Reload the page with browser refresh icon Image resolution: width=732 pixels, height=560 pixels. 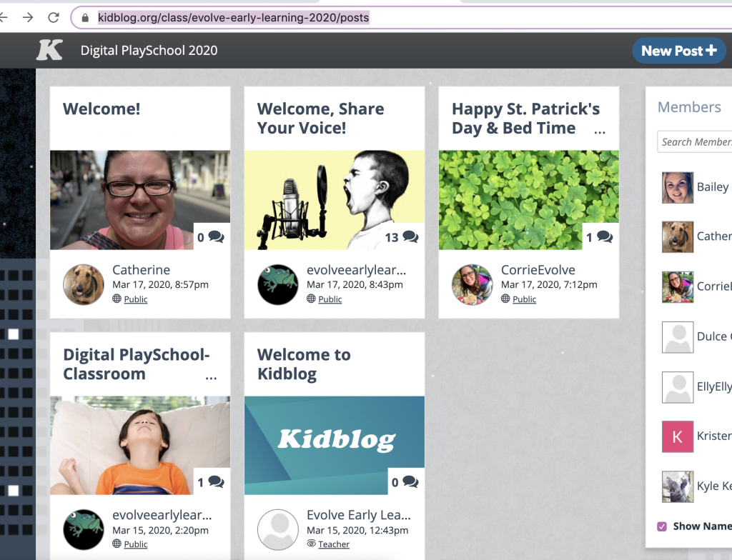(x=54, y=17)
